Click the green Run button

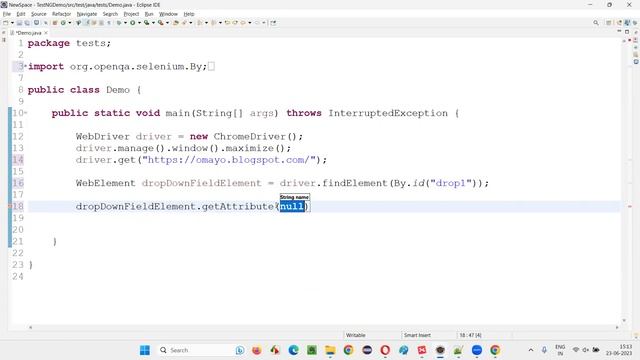[x=133, y=23]
